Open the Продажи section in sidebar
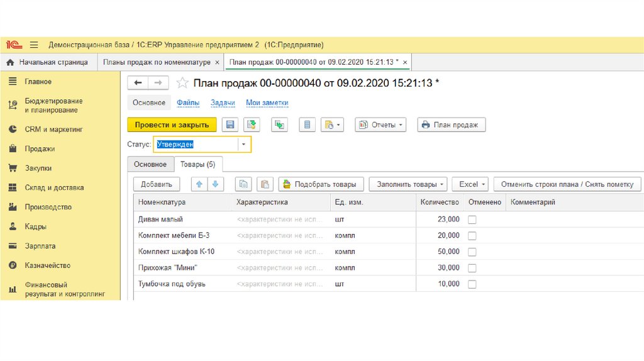 click(40, 149)
